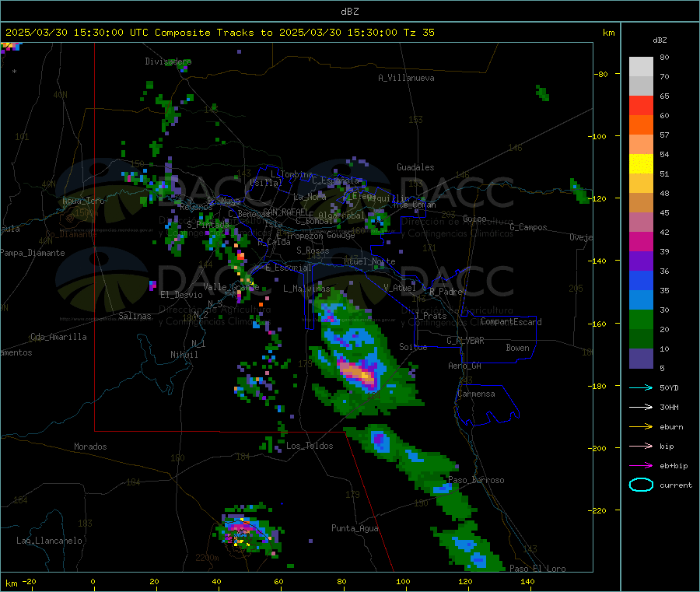Image resolution: width=700 pixels, height=592 pixels.
Task: Click the 'Los_Toldos' map label
Action: 310,446
